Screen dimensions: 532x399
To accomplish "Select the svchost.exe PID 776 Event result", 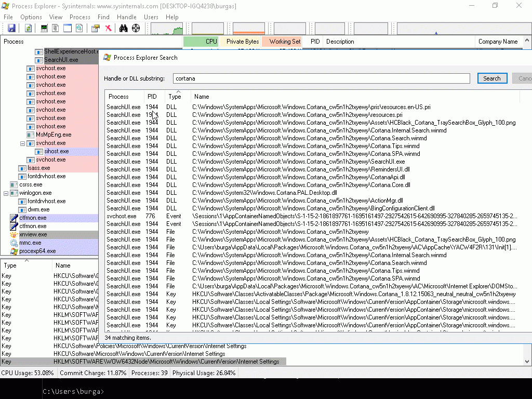I will pos(312,216).
